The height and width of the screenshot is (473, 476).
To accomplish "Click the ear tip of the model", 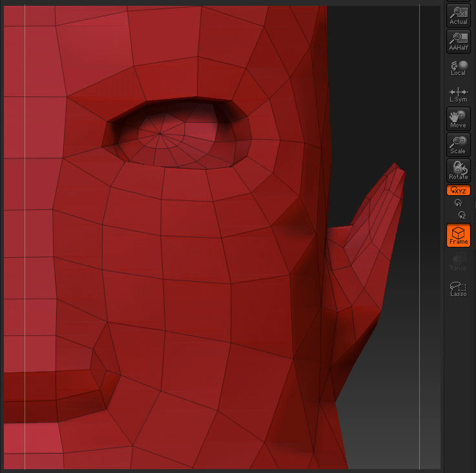I will point(395,164).
